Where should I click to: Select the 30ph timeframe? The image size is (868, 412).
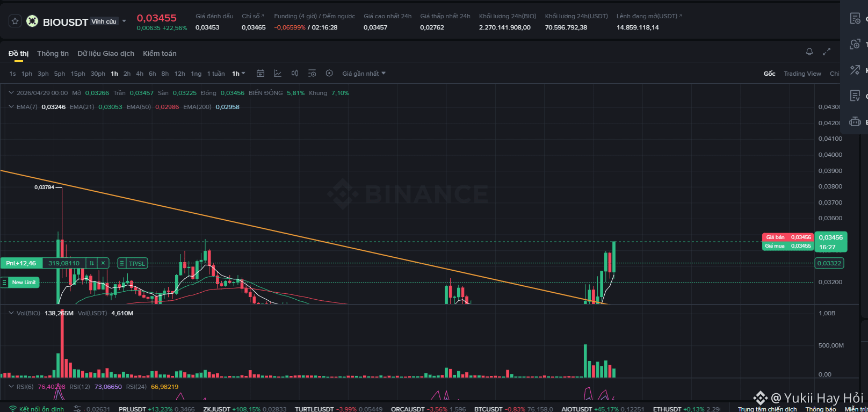98,74
